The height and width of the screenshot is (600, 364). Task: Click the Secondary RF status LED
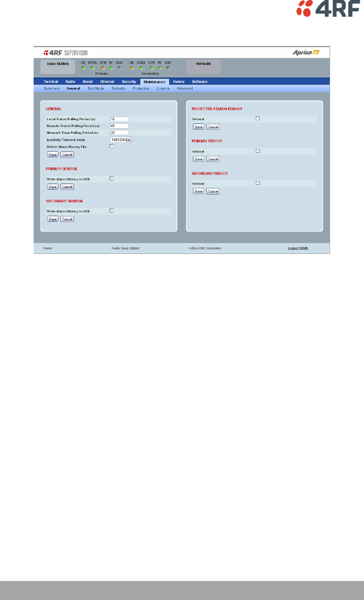[160, 68]
